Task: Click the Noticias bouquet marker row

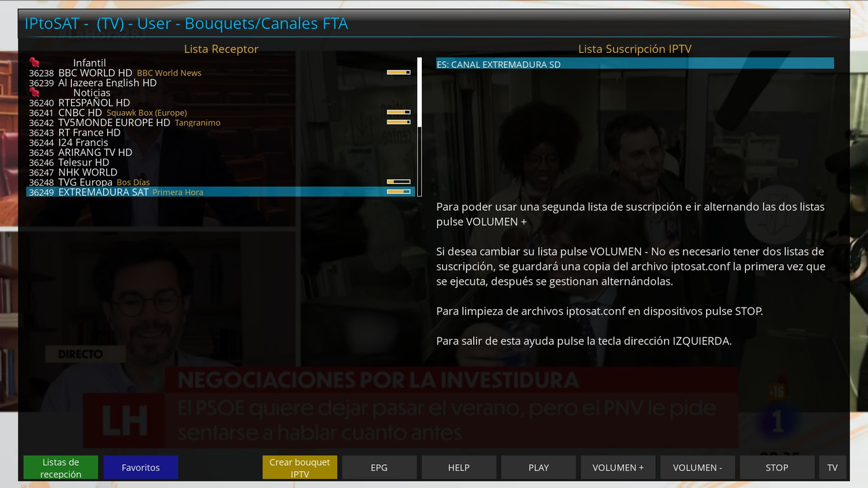Action: coord(220,93)
